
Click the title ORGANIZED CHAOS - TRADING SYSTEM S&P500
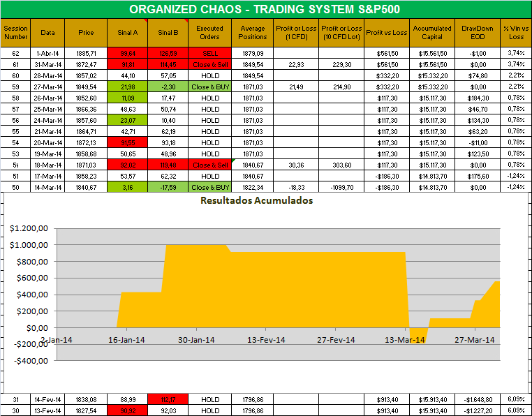click(x=265, y=9)
